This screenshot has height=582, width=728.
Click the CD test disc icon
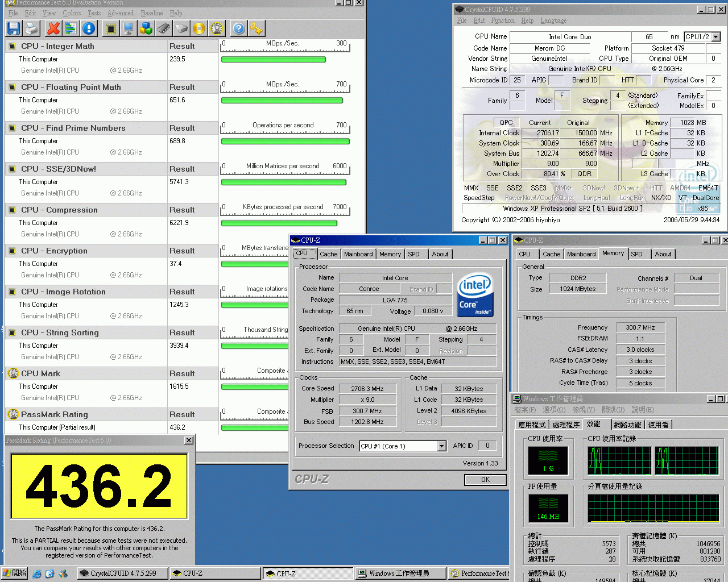tap(198, 28)
